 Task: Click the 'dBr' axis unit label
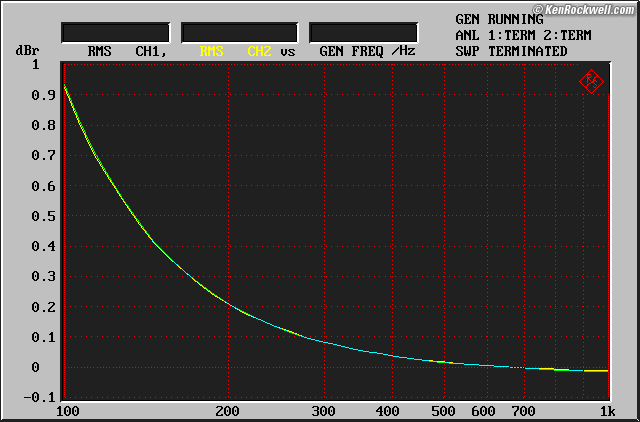tap(27, 51)
